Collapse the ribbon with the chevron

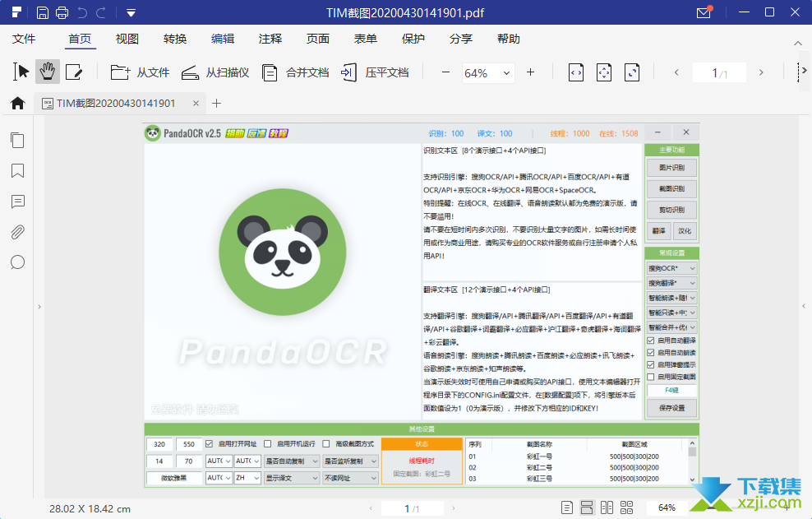click(798, 44)
